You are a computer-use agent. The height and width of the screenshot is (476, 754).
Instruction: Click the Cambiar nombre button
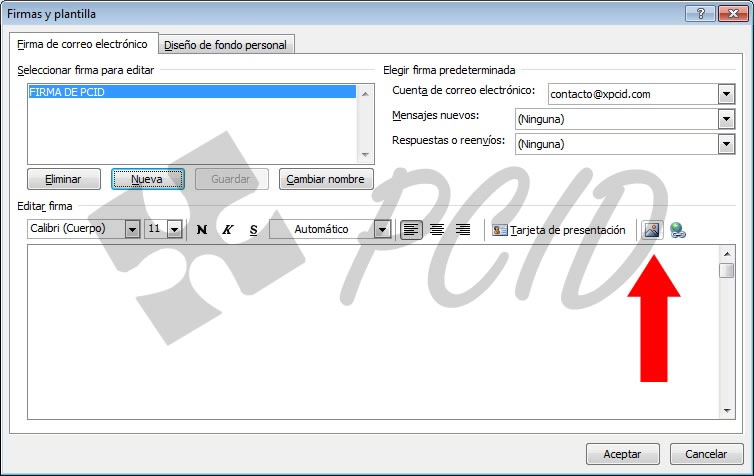(x=326, y=179)
